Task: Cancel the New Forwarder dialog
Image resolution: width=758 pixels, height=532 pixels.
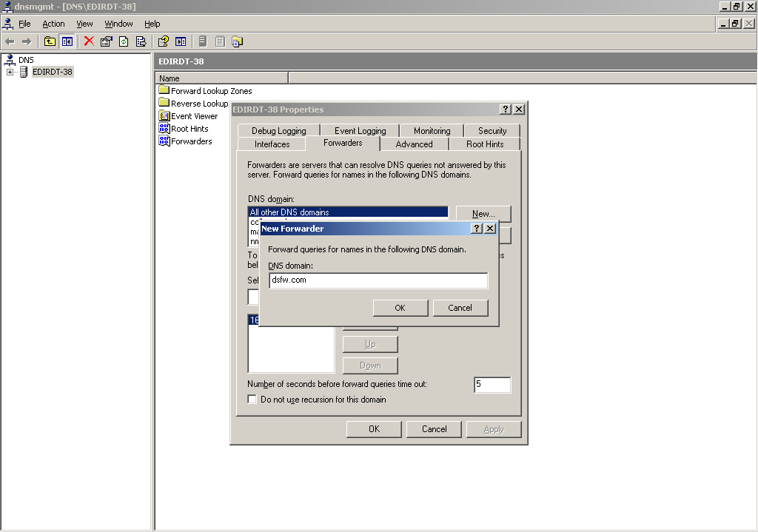Action: (460, 308)
